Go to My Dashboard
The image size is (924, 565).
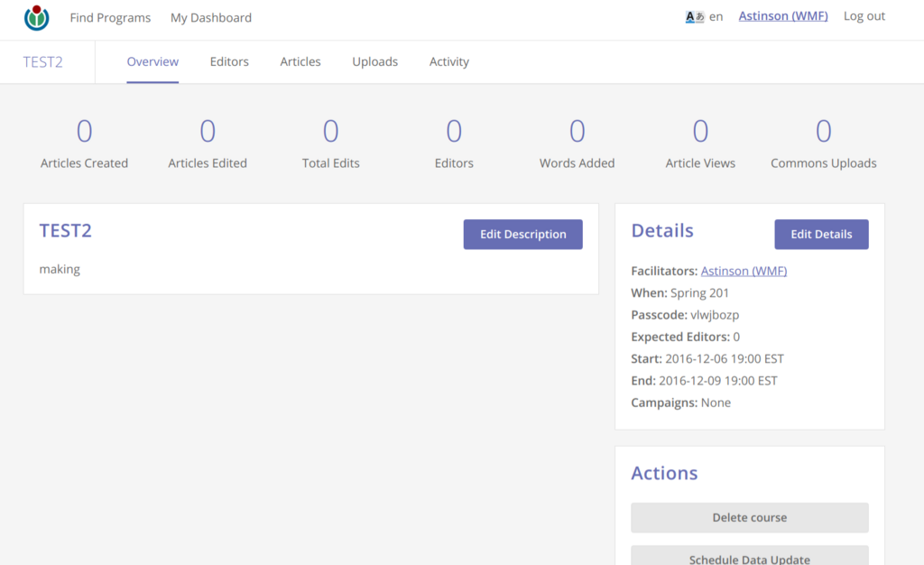tap(211, 18)
